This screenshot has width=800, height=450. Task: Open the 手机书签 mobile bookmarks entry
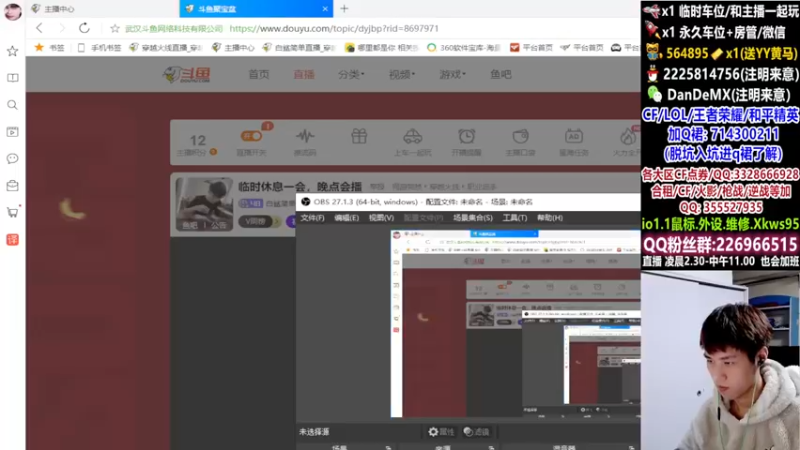point(99,47)
